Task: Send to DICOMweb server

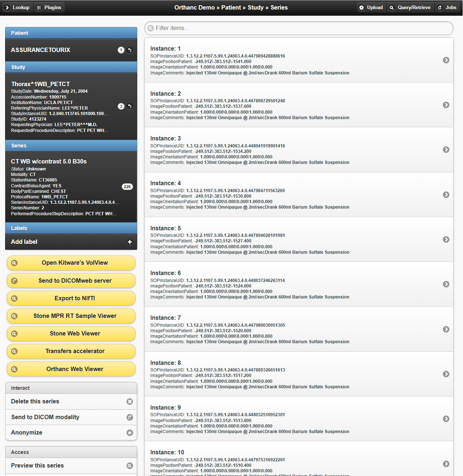Action: pyautogui.click(x=71, y=281)
